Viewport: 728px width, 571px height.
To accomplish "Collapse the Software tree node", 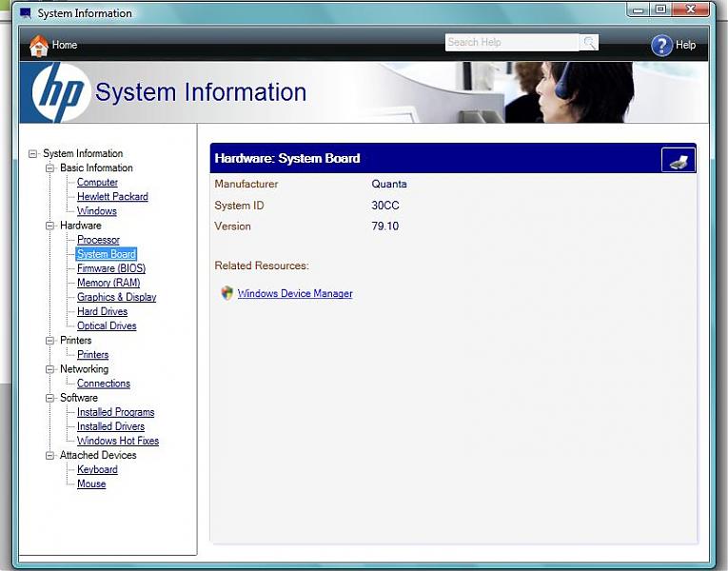I will click(x=50, y=398).
